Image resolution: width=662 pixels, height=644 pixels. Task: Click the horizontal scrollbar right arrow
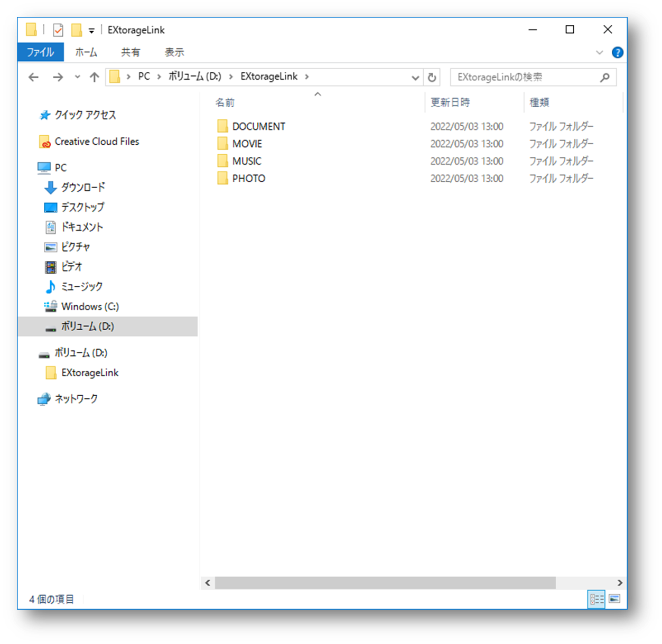click(x=620, y=583)
